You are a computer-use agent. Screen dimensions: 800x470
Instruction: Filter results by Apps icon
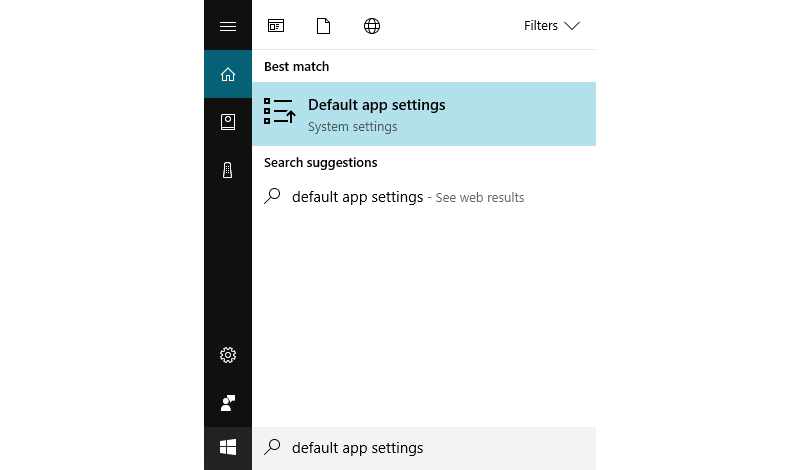click(276, 26)
